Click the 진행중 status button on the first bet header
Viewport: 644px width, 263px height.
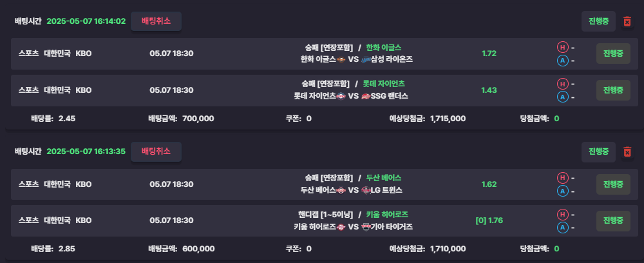(x=598, y=21)
